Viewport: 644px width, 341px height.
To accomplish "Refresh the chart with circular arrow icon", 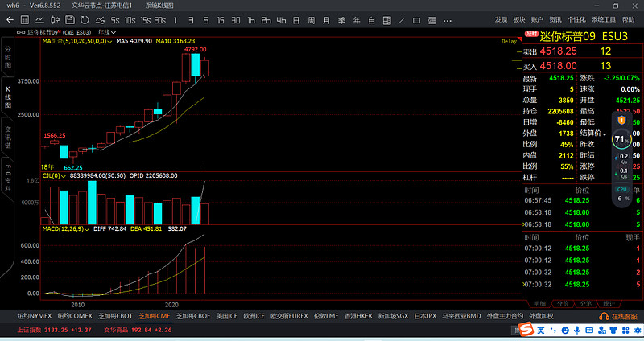I will click(85, 20).
